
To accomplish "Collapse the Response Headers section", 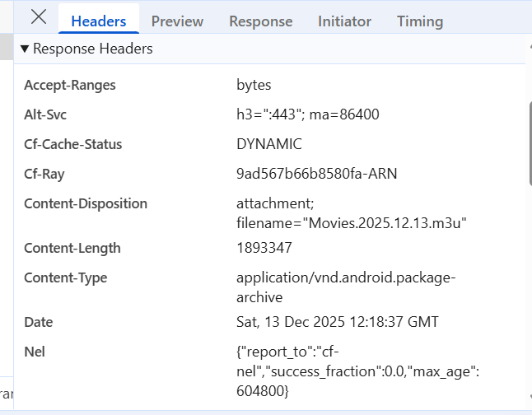I will click(x=25, y=49).
